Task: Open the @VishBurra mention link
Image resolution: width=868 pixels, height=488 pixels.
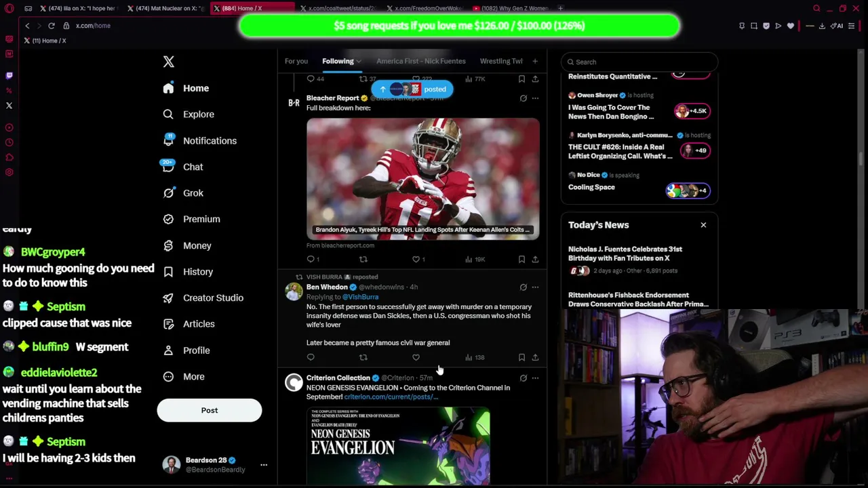Action: coord(360,297)
